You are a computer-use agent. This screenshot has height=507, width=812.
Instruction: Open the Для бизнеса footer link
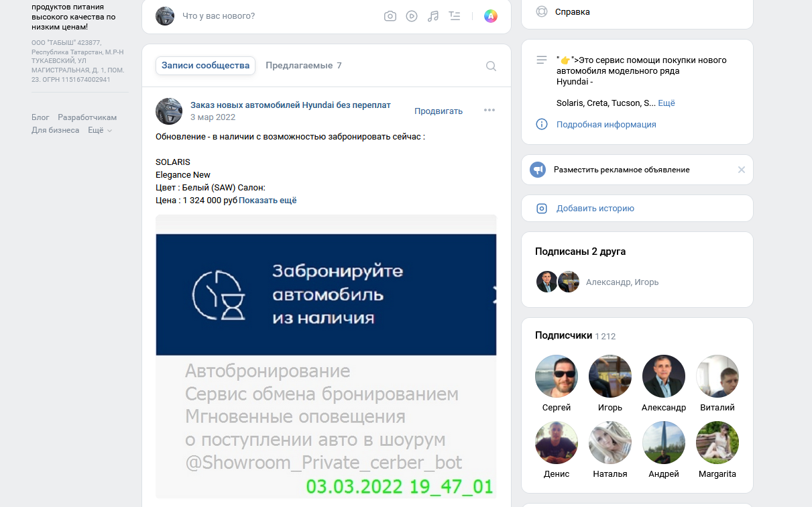pyautogui.click(x=56, y=130)
